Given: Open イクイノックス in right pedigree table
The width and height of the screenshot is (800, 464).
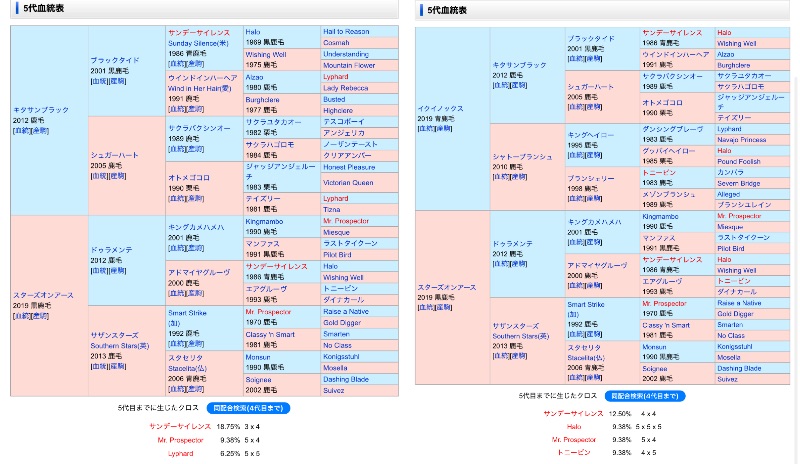Looking at the screenshot, I should pyautogui.click(x=440, y=109).
